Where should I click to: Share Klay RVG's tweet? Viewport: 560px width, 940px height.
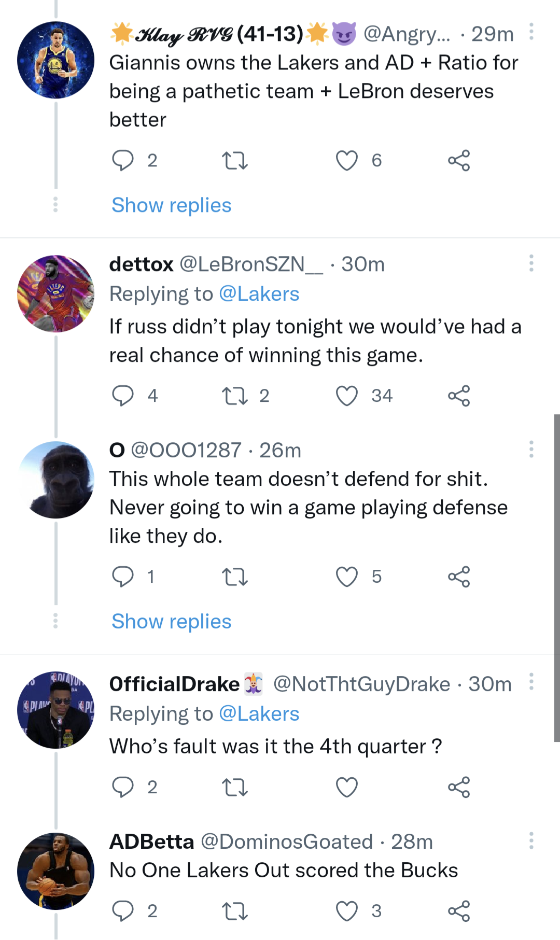[459, 161]
